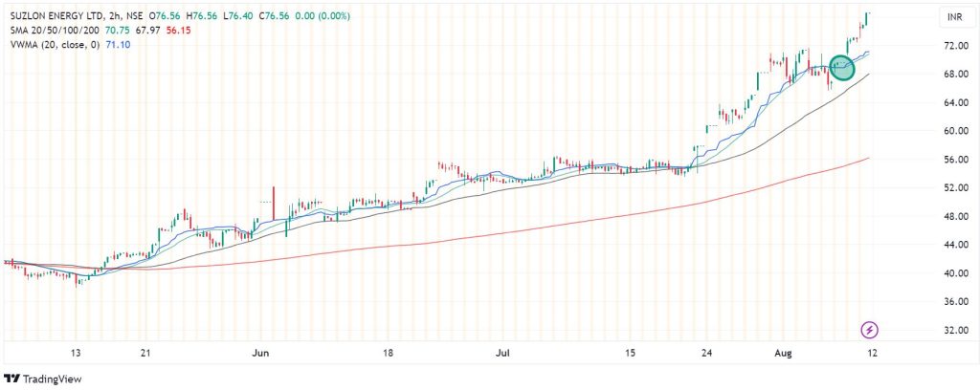Click the 21 date label on time axis
Viewport: 980px width, 390px height.
[x=145, y=353]
